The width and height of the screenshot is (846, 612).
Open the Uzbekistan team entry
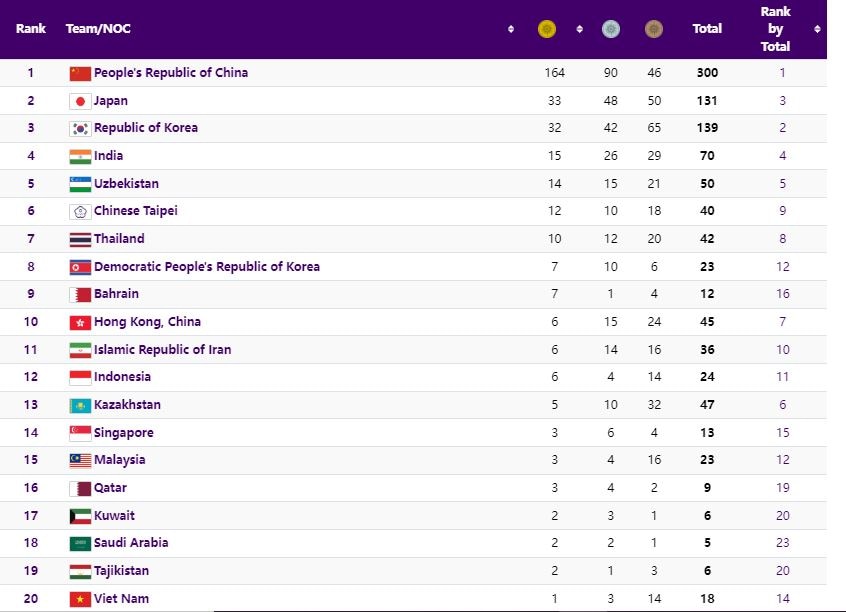128,183
